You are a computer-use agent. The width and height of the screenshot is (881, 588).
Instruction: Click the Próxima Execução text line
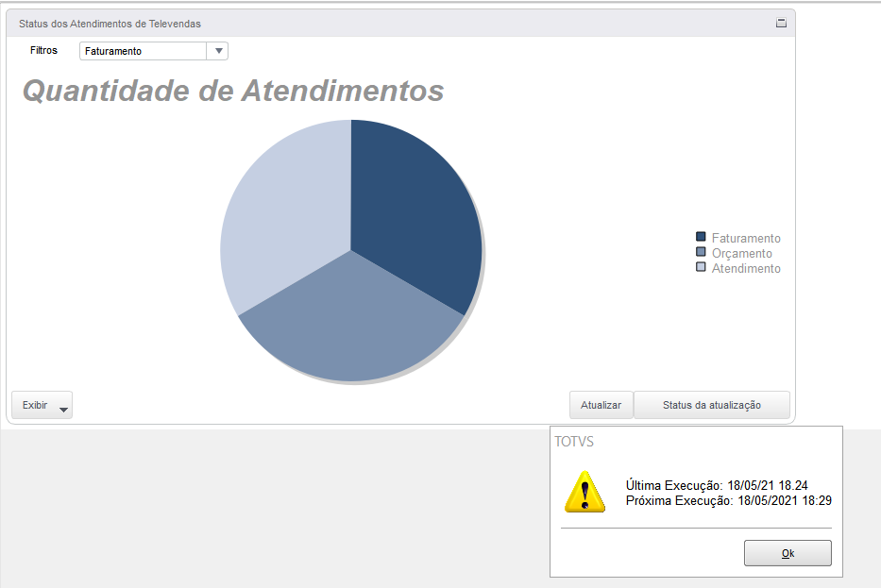click(729, 500)
